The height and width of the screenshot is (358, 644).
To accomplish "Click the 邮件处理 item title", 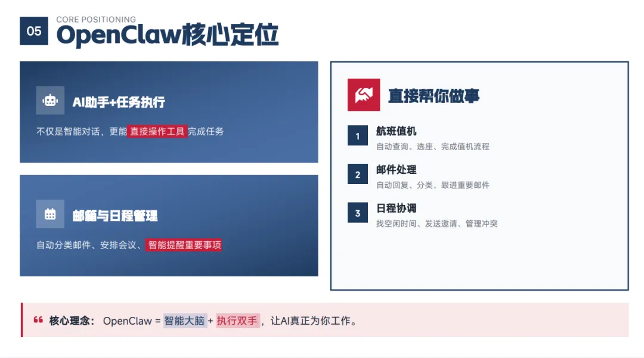I will [x=397, y=170].
